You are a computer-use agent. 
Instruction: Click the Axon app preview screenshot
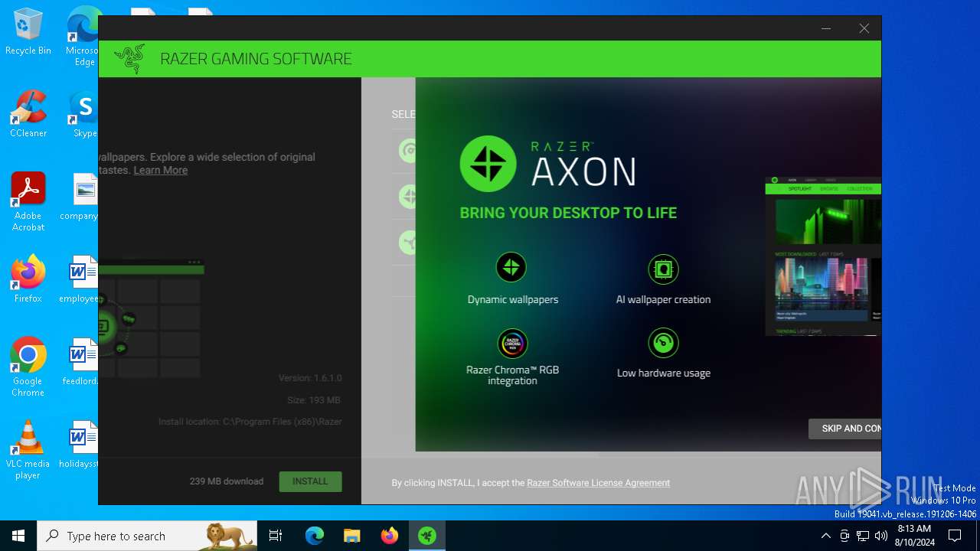[823, 256]
